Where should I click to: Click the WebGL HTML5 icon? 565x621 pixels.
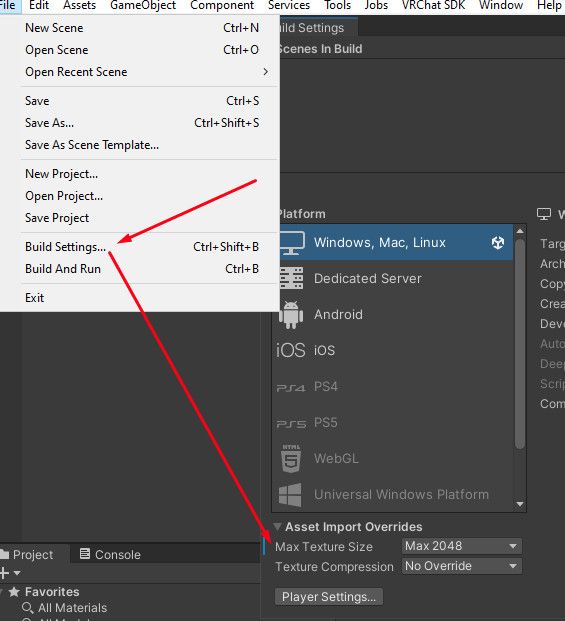pyautogui.click(x=291, y=458)
